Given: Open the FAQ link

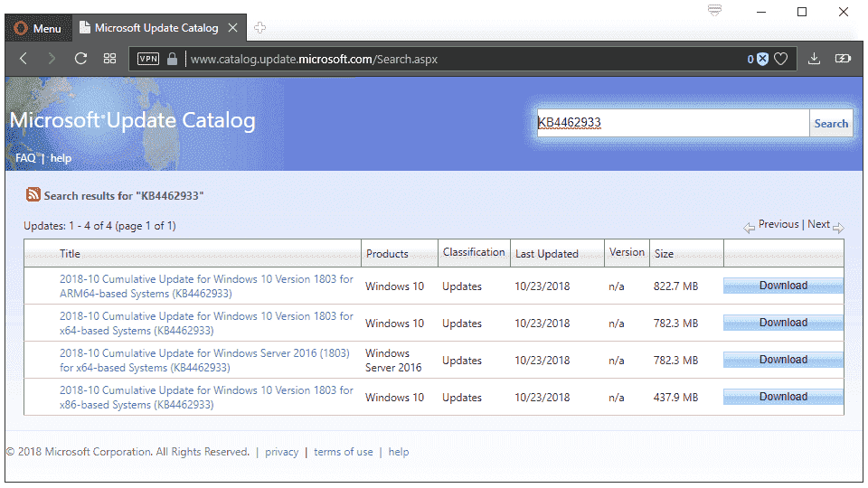Looking at the screenshot, I should [x=25, y=157].
